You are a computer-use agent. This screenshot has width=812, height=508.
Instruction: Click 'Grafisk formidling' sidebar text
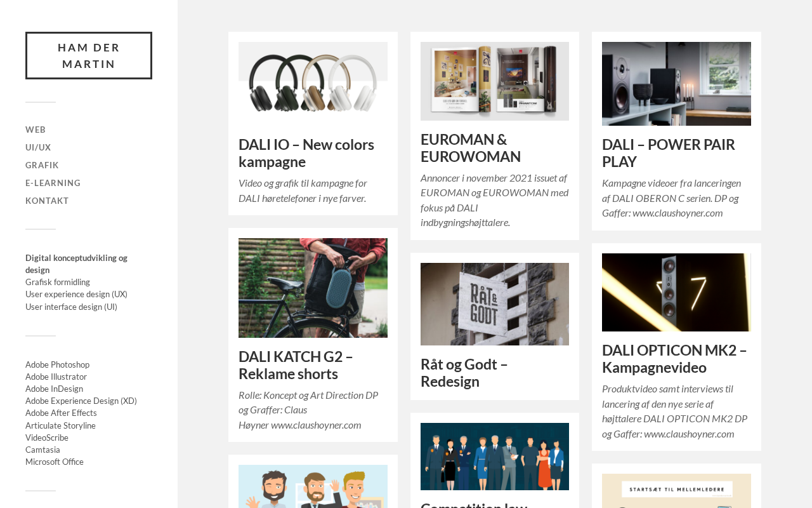(x=58, y=282)
